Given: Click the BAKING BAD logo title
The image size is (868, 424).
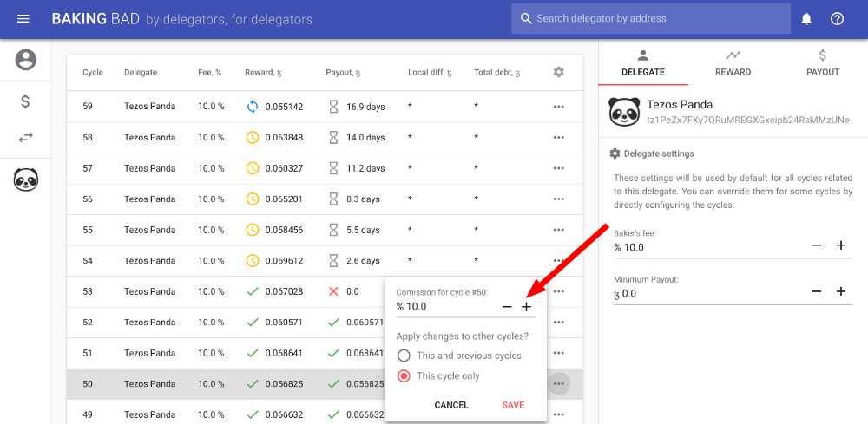Looking at the screenshot, I should point(95,19).
